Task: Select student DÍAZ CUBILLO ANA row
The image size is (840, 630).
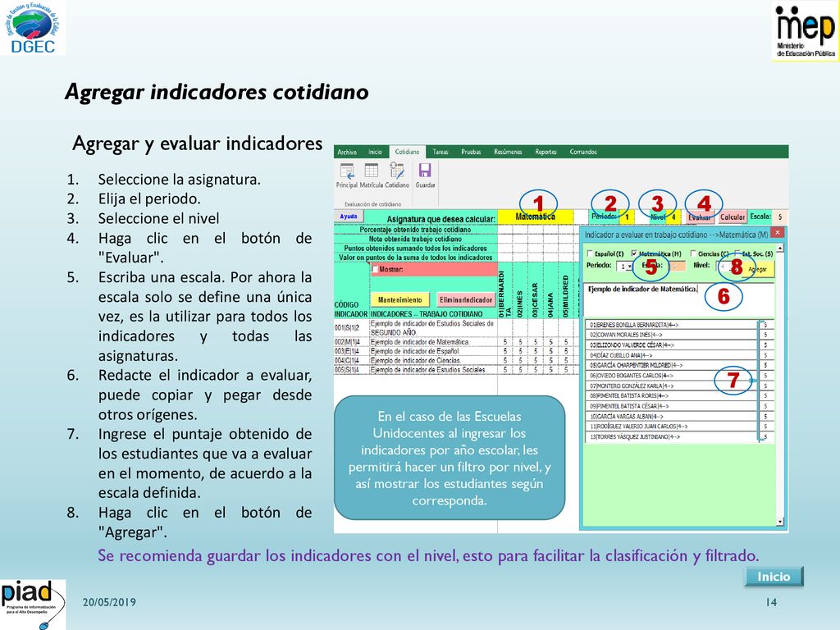Action: click(x=673, y=355)
